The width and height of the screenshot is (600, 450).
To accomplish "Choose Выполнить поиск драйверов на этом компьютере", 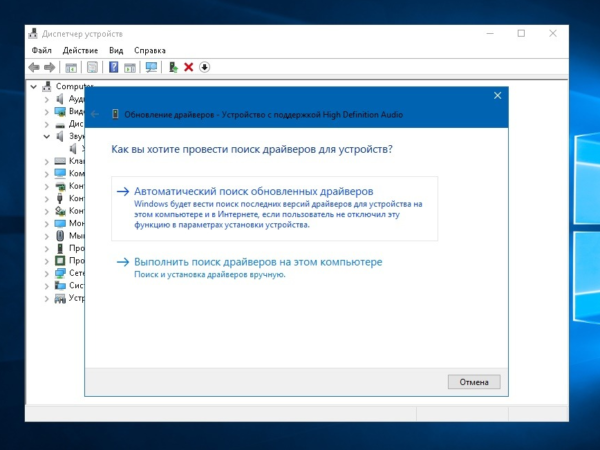I will [x=258, y=262].
